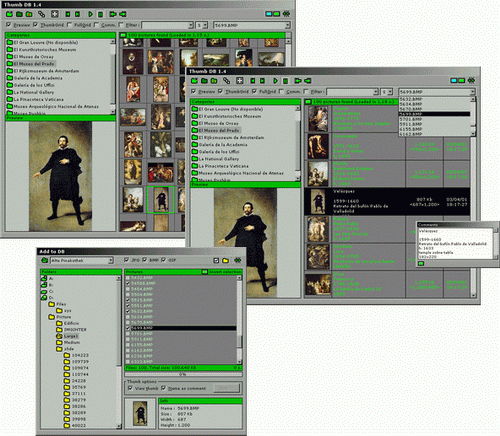The width and height of the screenshot is (500, 436).
Task: Click the yellow folder icon in Add to DB toolbar
Action: point(226,260)
